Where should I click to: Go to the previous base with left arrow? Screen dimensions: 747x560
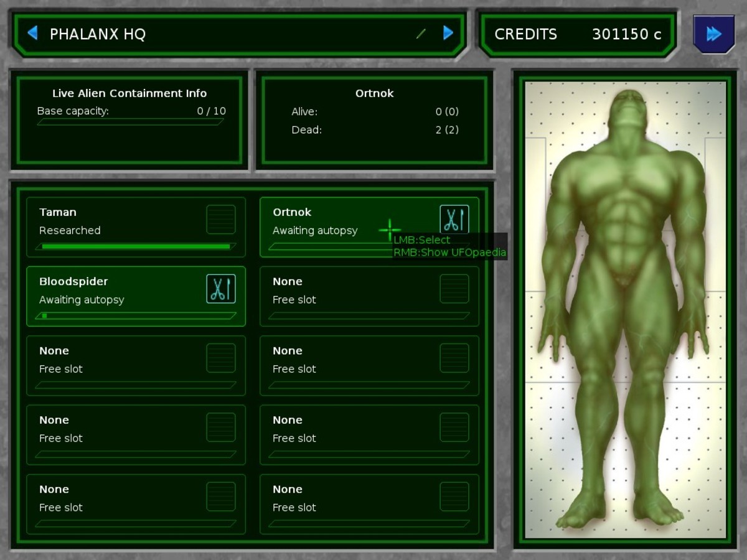[33, 33]
